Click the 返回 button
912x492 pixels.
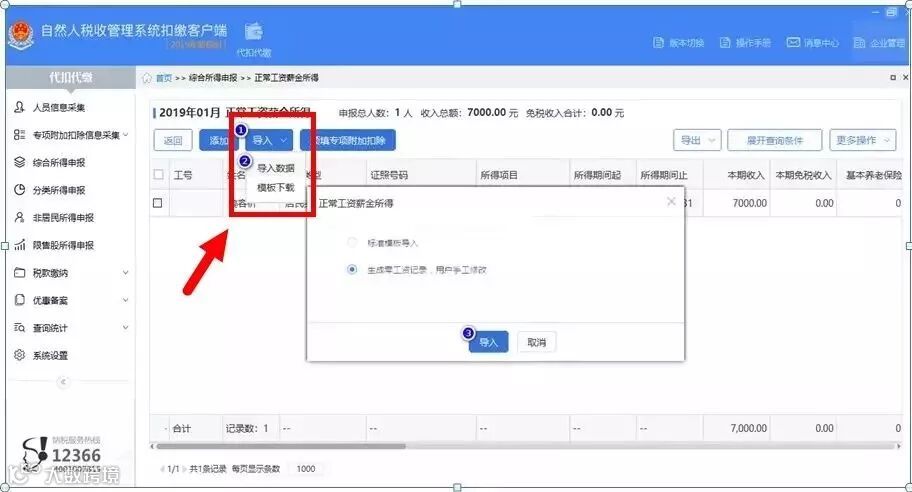point(173,140)
